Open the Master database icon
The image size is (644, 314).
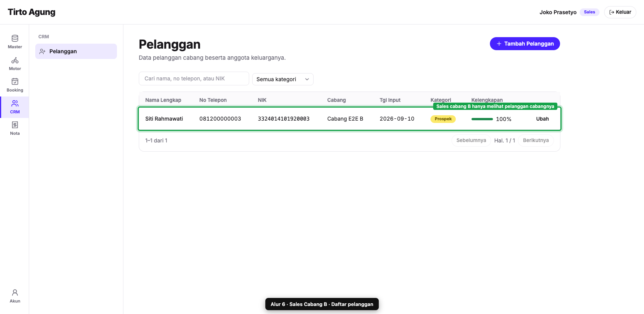[x=15, y=38]
